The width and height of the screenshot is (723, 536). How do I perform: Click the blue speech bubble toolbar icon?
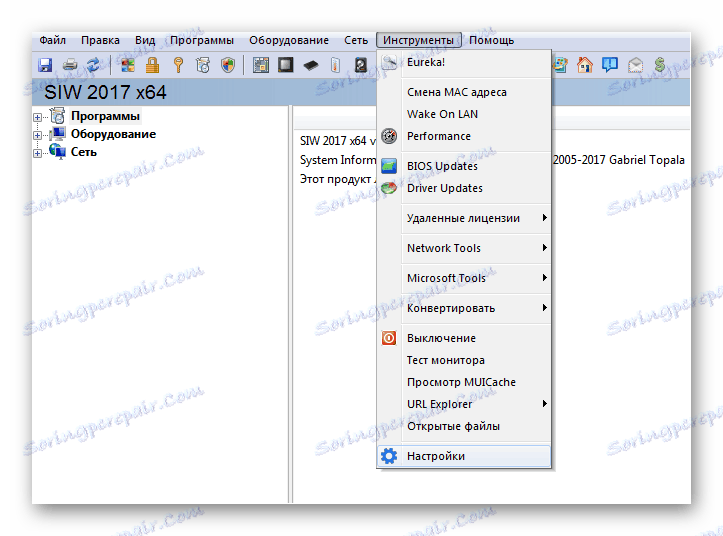[610, 65]
